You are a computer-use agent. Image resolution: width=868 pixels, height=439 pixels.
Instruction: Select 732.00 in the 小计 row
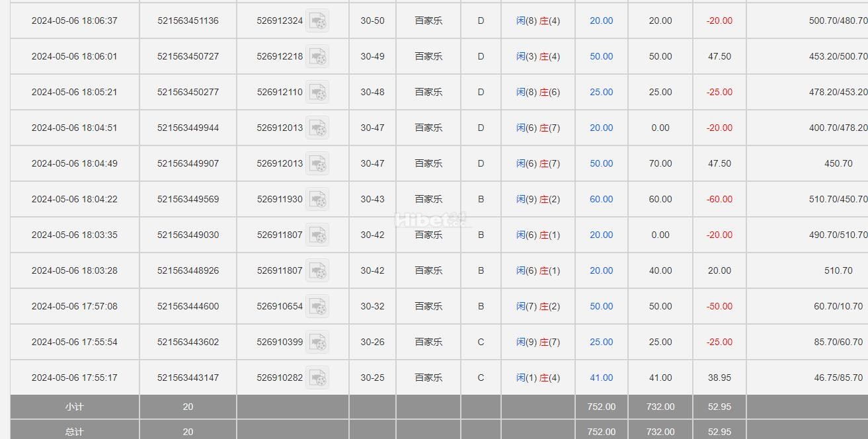click(x=660, y=407)
